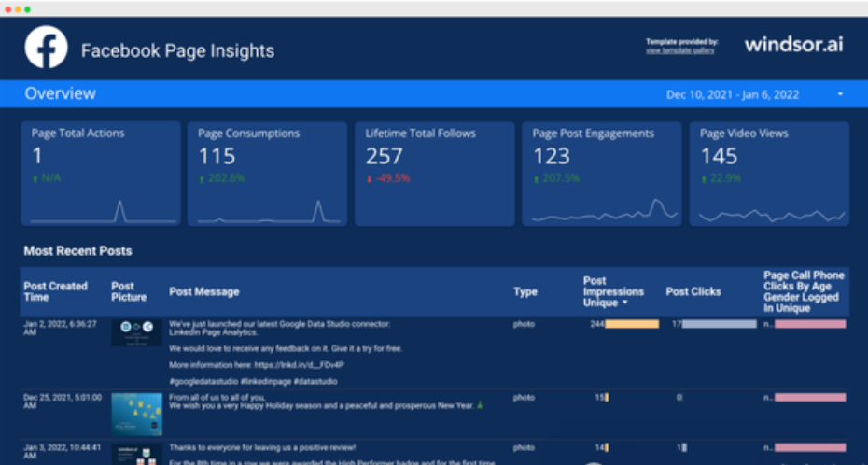Select the Dec 10, 2021 - Jan 6, 2022 date range
Screen dimensions: 868x465
(x=733, y=94)
